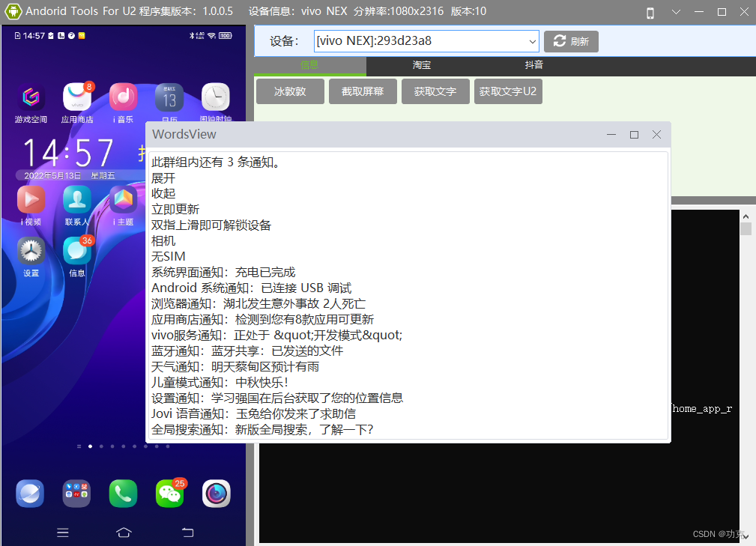Open WeChat from the dock
The width and height of the screenshot is (756, 546).
pos(169,493)
